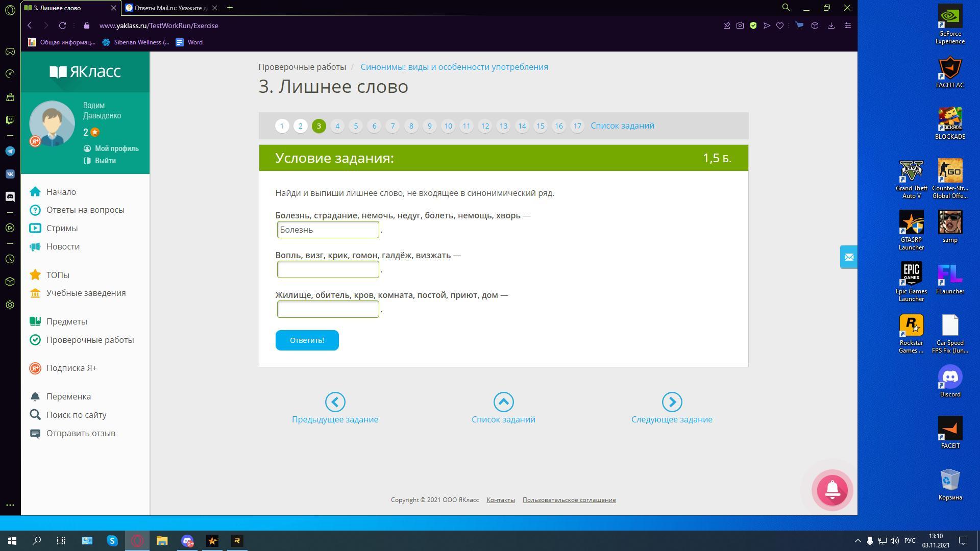
Task: Go to next task arrow circle
Action: pos(672,402)
